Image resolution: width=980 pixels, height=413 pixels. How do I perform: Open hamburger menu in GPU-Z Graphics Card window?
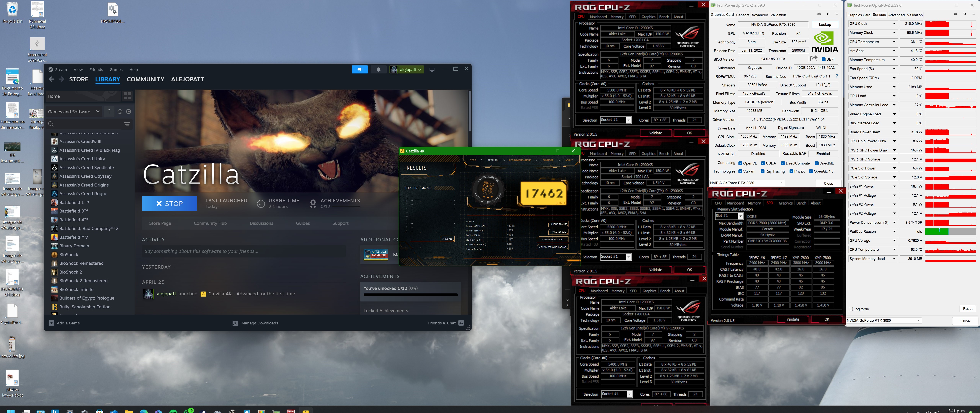tap(837, 14)
